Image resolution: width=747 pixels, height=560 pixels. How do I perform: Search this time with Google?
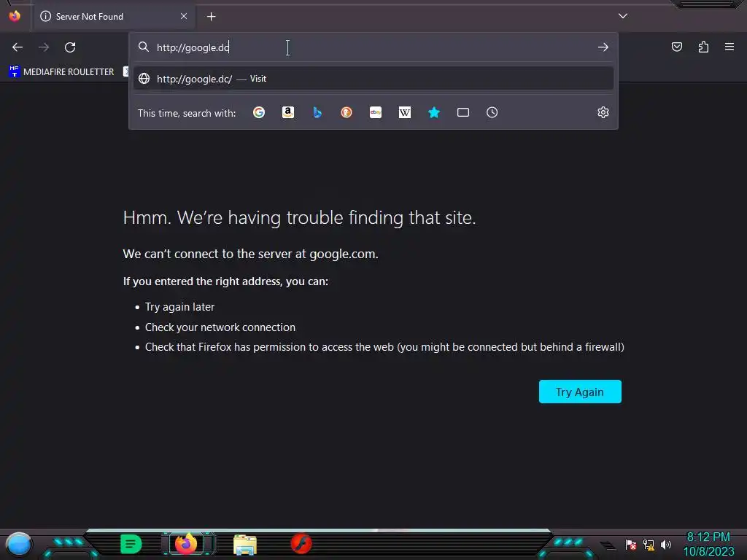coord(259,112)
